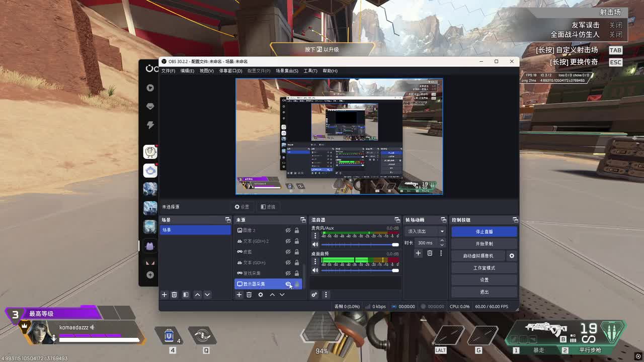Add a transition with the plus icon
This screenshot has height=362, width=644.
(x=418, y=253)
